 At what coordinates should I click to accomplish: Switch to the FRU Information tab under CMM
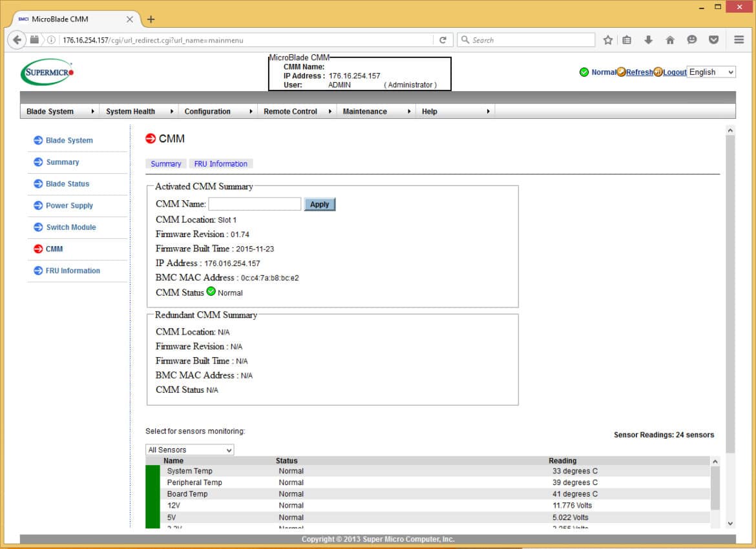(x=221, y=164)
